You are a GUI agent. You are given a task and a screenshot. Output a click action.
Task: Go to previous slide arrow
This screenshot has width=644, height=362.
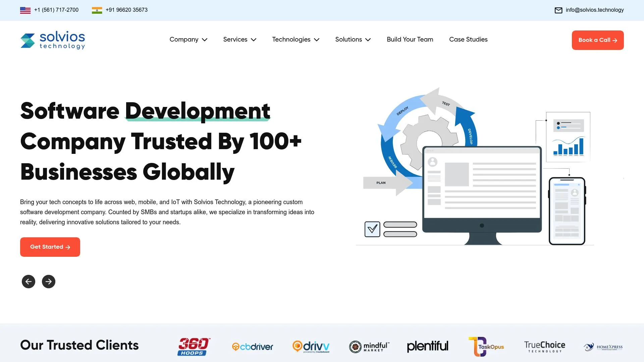(29, 282)
